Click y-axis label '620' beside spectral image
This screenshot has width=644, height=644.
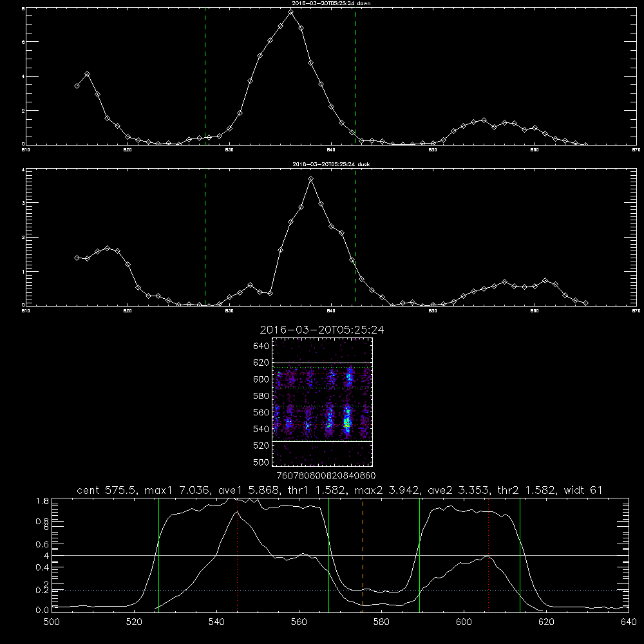point(261,363)
